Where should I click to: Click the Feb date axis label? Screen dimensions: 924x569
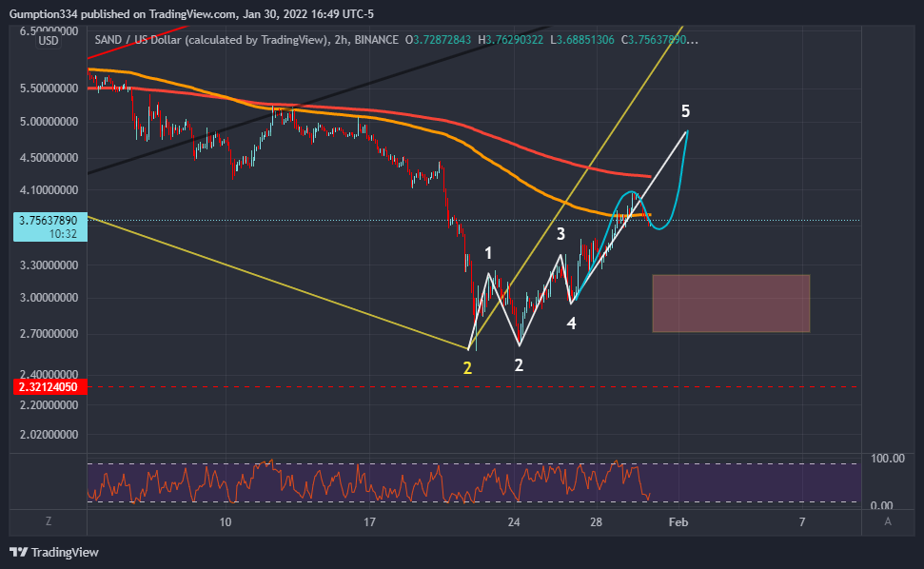pyautogui.click(x=678, y=521)
